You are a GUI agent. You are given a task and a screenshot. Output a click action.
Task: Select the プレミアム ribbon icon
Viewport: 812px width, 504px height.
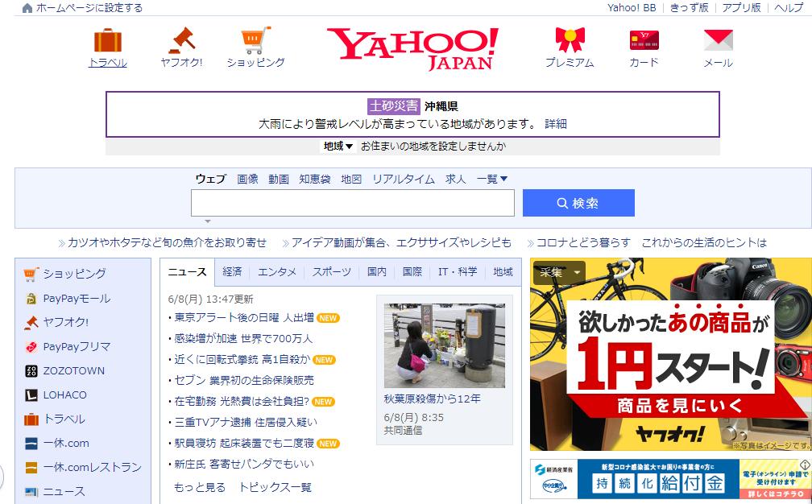tap(568, 40)
